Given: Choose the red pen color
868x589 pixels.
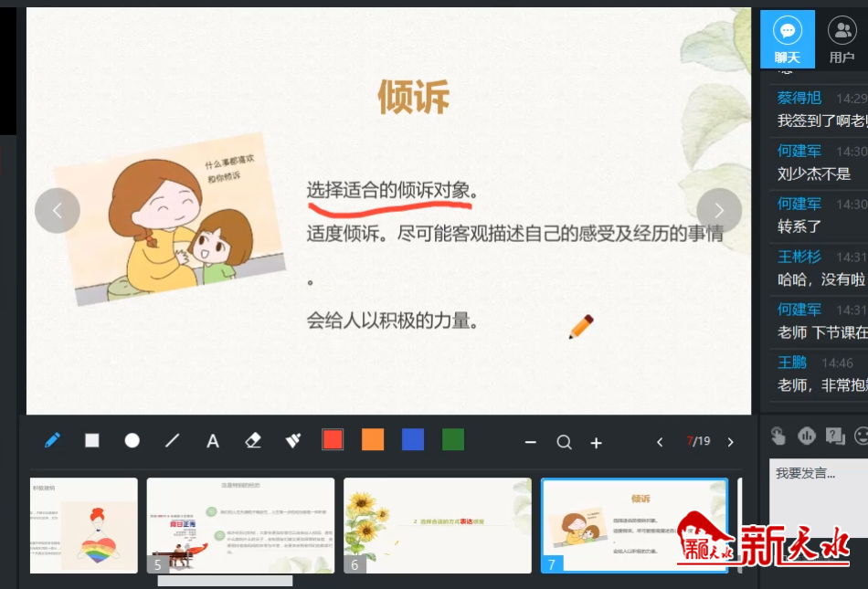Looking at the screenshot, I should (333, 440).
